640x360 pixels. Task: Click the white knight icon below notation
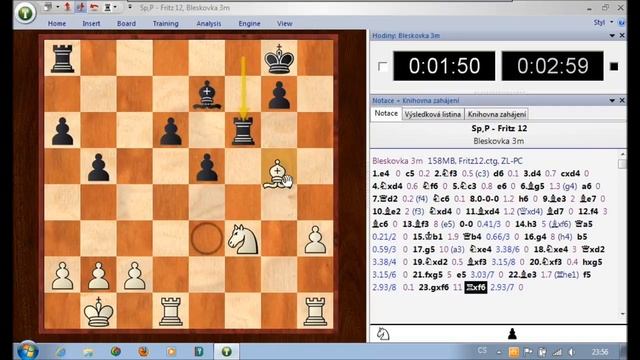point(383,334)
